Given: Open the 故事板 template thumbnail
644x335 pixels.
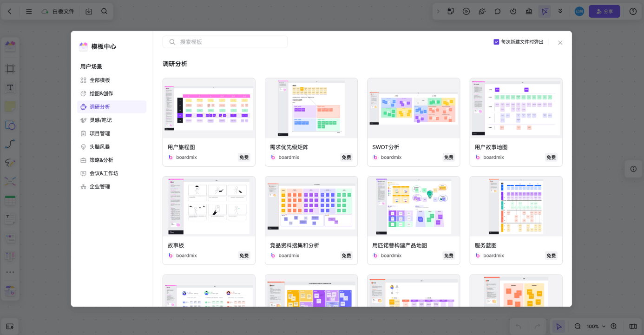Looking at the screenshot, I should tap(209, 206).
